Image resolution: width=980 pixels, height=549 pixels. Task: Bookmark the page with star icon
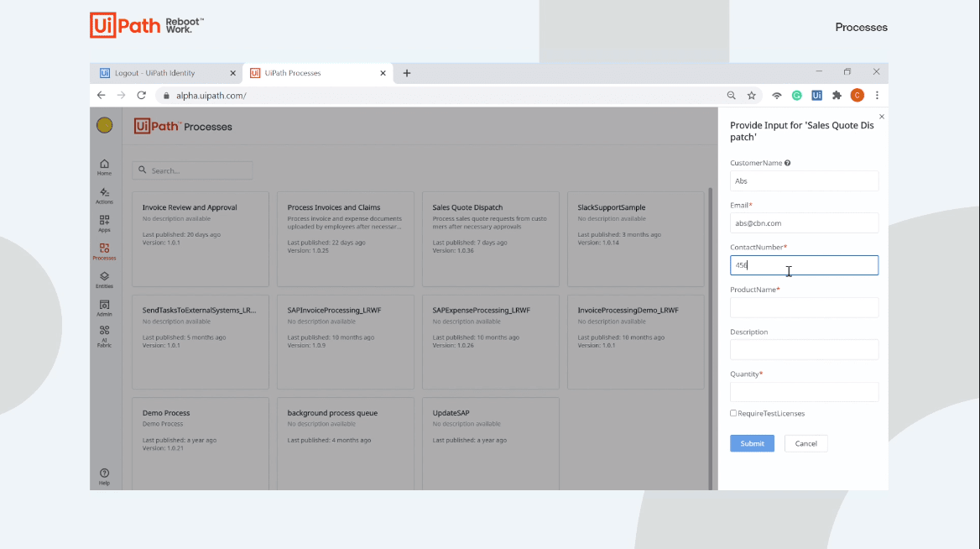752,96
